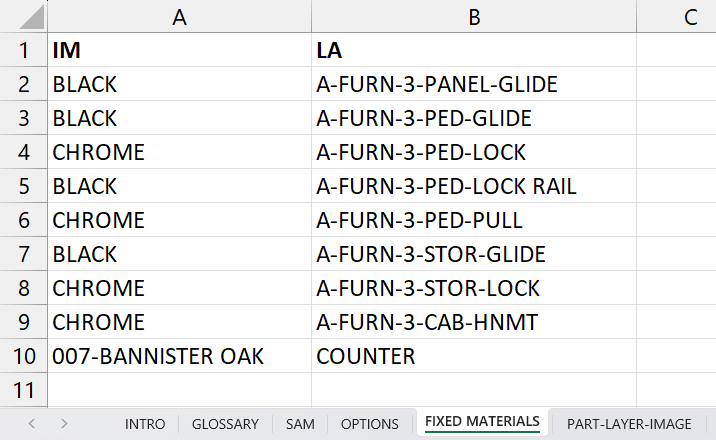
Task: Select row 8 header
Action: [24, 288]
